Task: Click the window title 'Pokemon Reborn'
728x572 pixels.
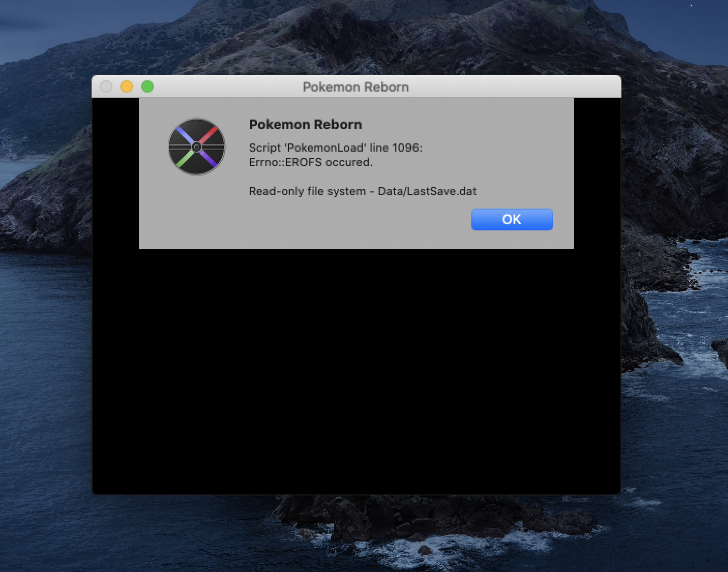Action: click(x=355, y=87)
